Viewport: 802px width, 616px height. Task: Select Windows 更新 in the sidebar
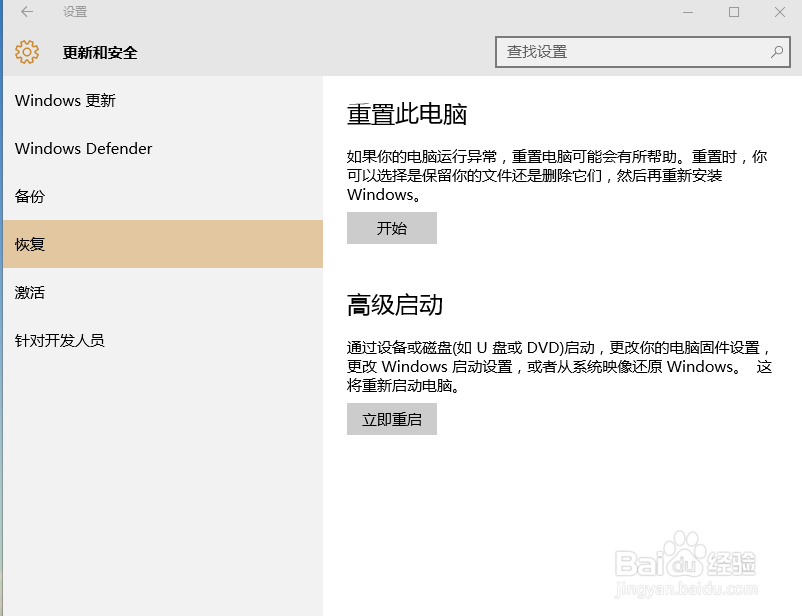tap(64, 100)
